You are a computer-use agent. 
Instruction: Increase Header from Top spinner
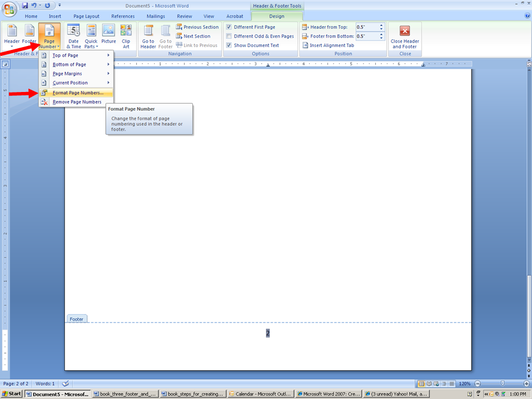pos(381,25)
